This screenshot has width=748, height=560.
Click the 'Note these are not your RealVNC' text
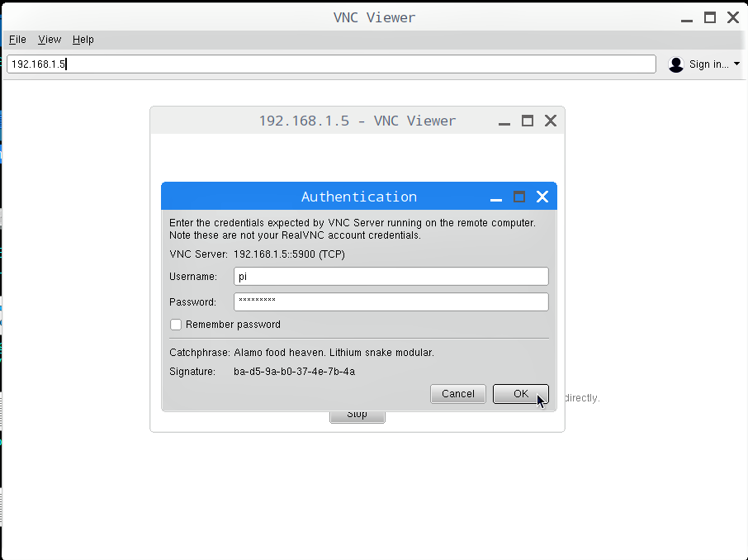click(x=296, y=235)
